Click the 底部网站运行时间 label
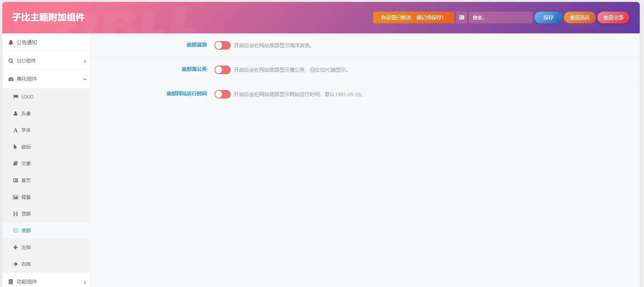 coord(186,94)
